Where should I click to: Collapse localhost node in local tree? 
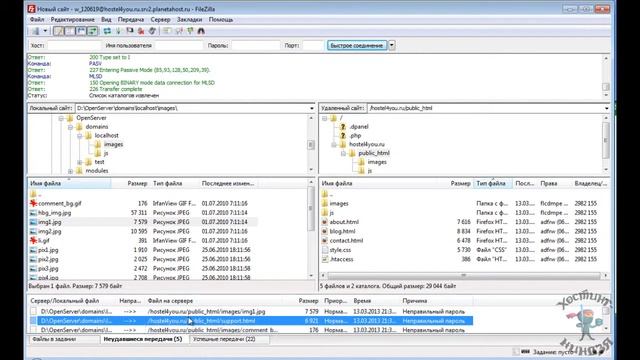(80, 136)
